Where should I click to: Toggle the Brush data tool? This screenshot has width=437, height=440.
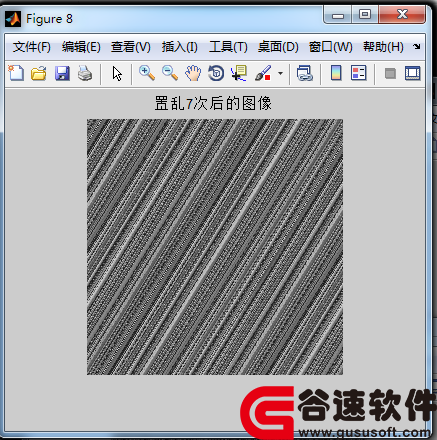point(263,73)
